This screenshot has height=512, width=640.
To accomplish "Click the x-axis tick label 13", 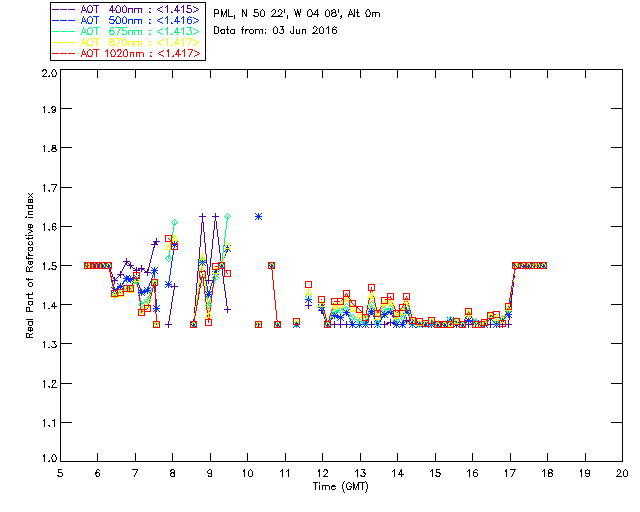I will click(x=360, y=473).
